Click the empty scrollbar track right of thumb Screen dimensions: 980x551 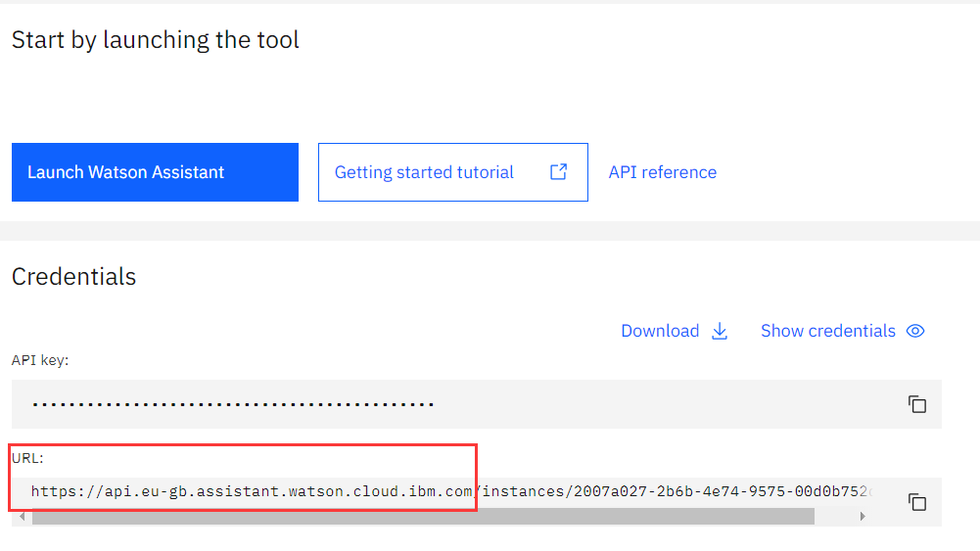coord(835,517)
